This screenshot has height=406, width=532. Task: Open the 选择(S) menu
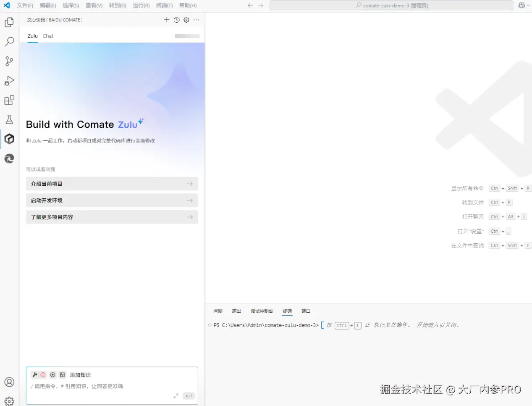[x=71, y=5]
